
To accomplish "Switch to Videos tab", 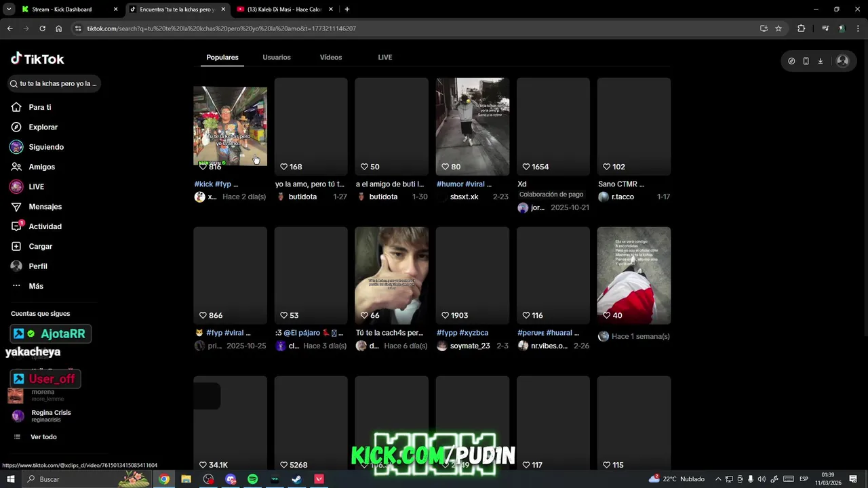I will click(331, 58).
